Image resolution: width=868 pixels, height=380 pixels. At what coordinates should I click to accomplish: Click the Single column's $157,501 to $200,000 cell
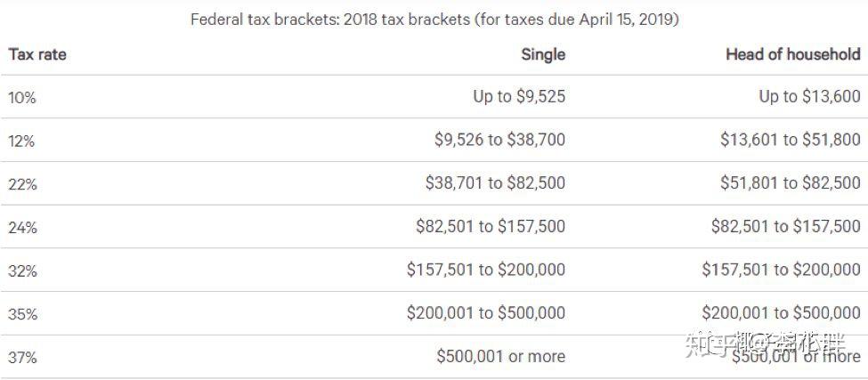(486, 270)
